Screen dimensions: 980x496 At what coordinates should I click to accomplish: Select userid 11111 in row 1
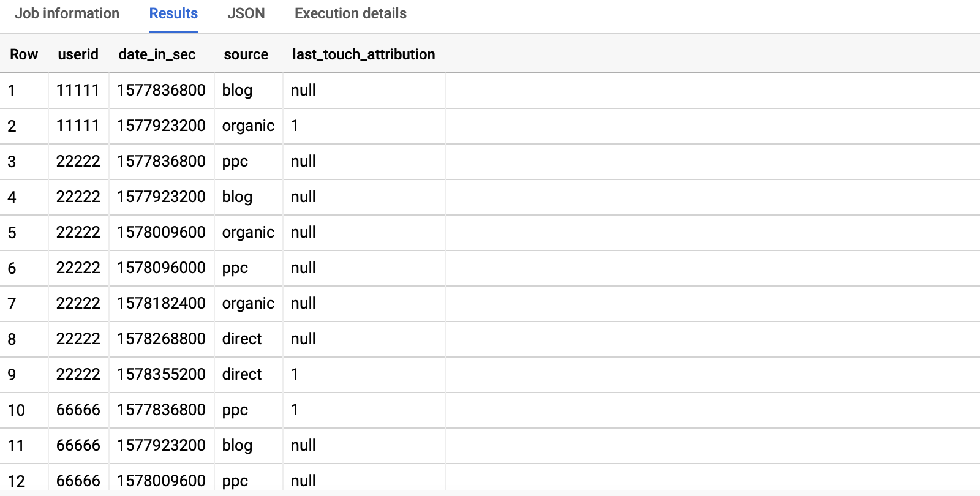[78, 90]
